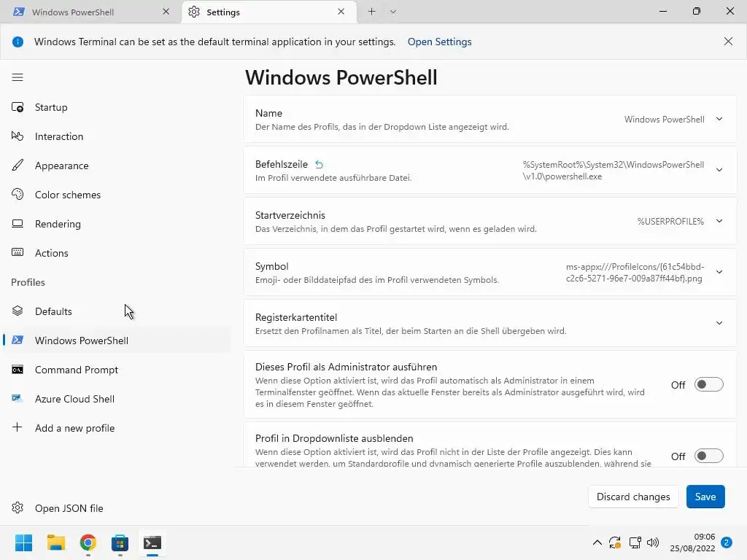Expand the Registerkartentitel setting
Viewport: 747px width, 560px height.
pyautogui.click(x=719, y=323)
